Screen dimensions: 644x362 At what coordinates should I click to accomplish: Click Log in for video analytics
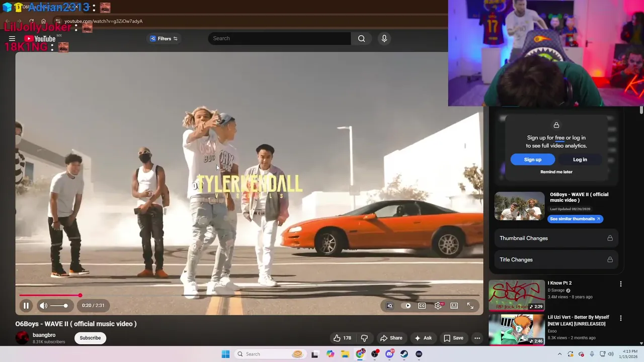(x=580, y=159)
